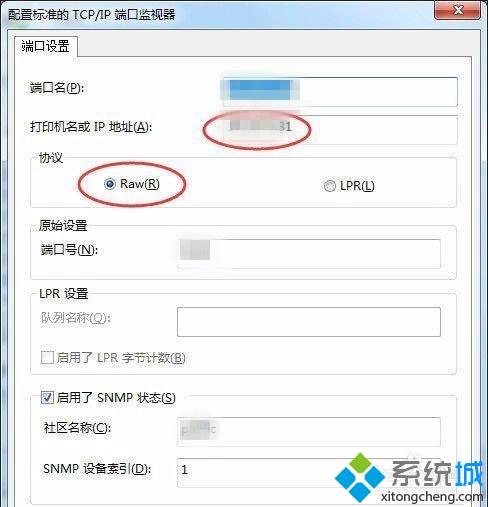Click the 端口号(N) label
The height and width of the screenshot is (507, 488).
click(69, 249)
